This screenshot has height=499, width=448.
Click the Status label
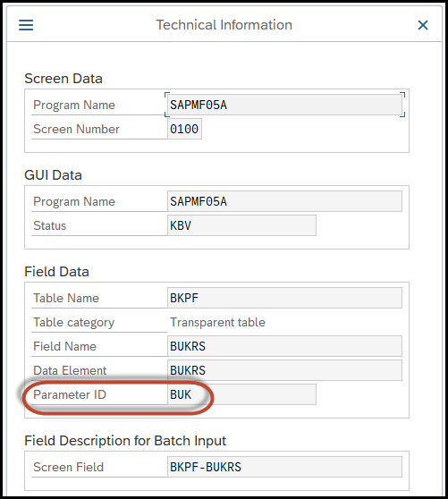coord(50,225)
